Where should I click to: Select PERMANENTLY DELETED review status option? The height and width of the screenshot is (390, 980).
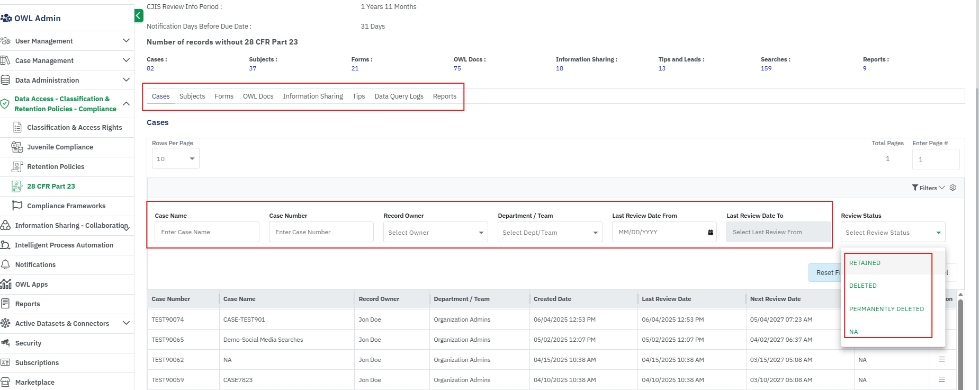[x=886, y=309]
